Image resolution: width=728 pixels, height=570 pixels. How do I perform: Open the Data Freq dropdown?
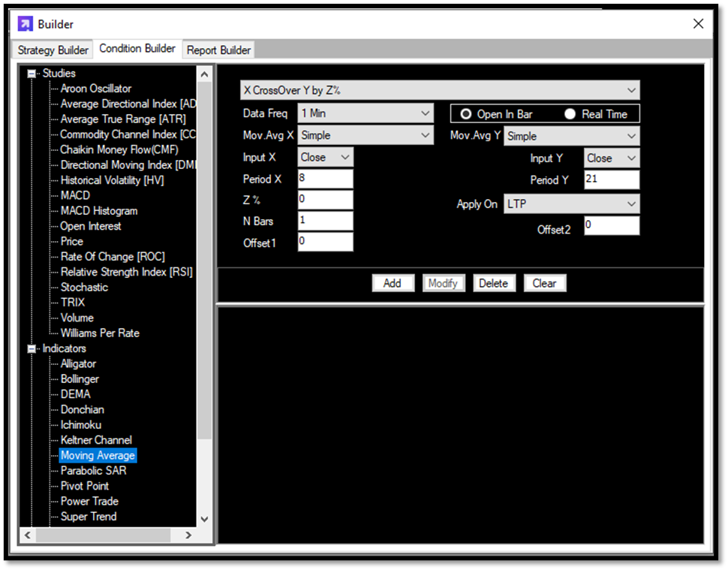pyautogui.click(x=366, y=113)
